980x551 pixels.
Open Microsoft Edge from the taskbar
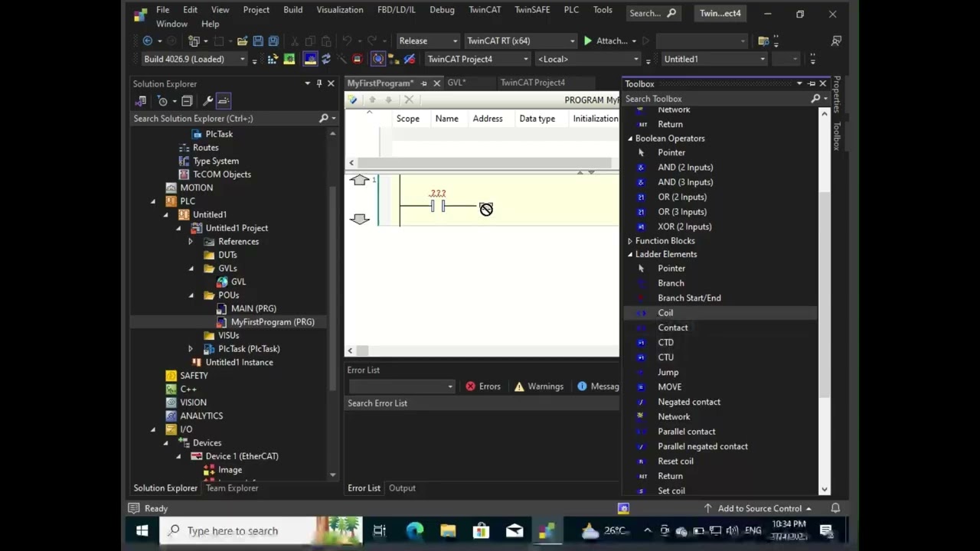pyautogui.click(x=415, y=530)
